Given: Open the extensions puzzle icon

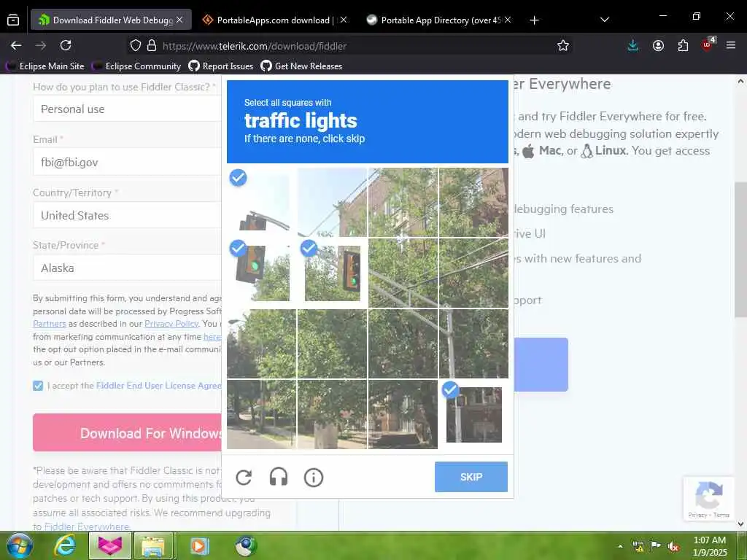Looking at the screenshot, I should click(x=683, y=46).
